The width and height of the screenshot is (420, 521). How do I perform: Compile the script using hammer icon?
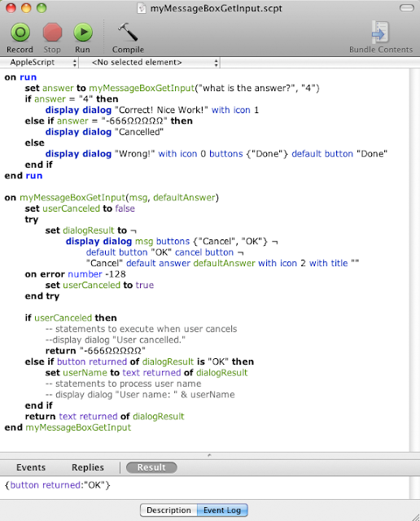pyautogui.click(x=128, y=32)
